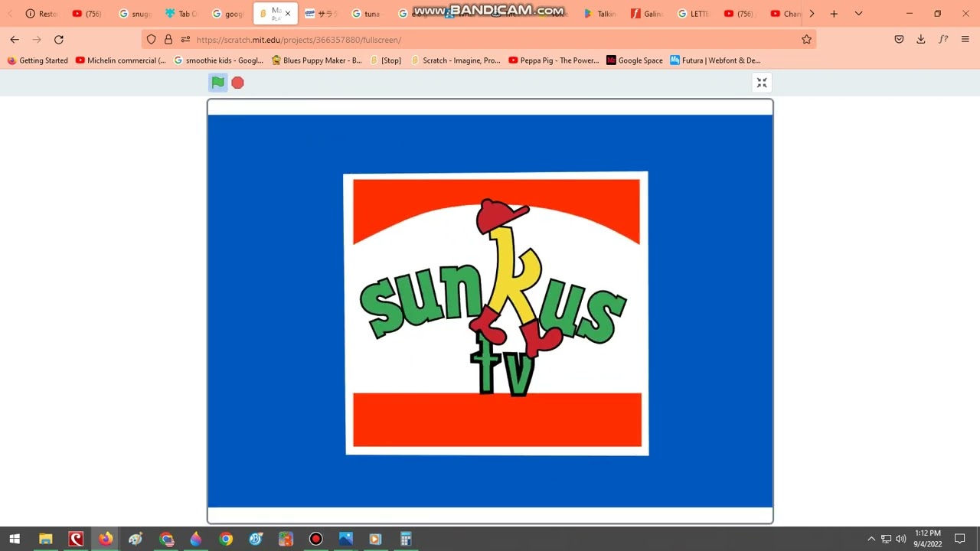Click the browser forward arrow
Image resolution: width=980 pixels, height=551 pixels.
pos(37,40)
